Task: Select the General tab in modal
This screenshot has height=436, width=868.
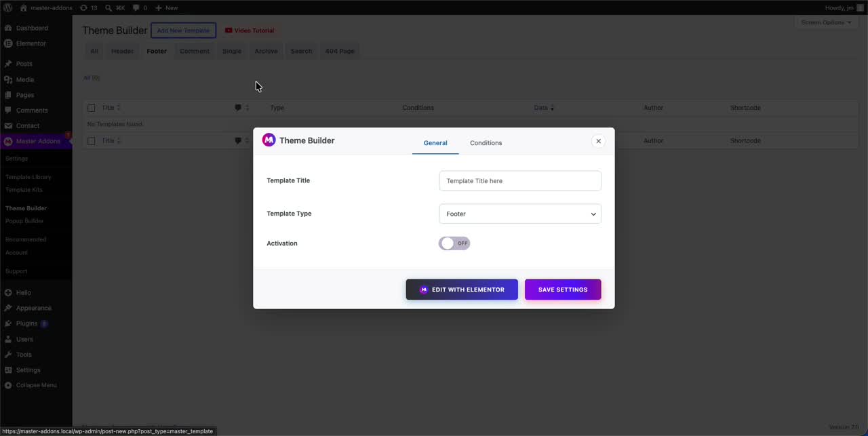Action: click(435, 143)
